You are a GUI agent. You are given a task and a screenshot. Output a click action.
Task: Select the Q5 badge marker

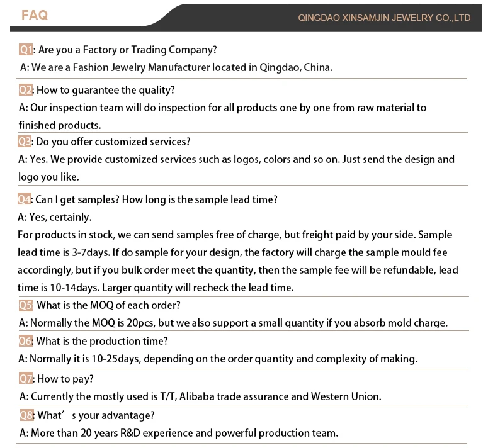point(26,305)
